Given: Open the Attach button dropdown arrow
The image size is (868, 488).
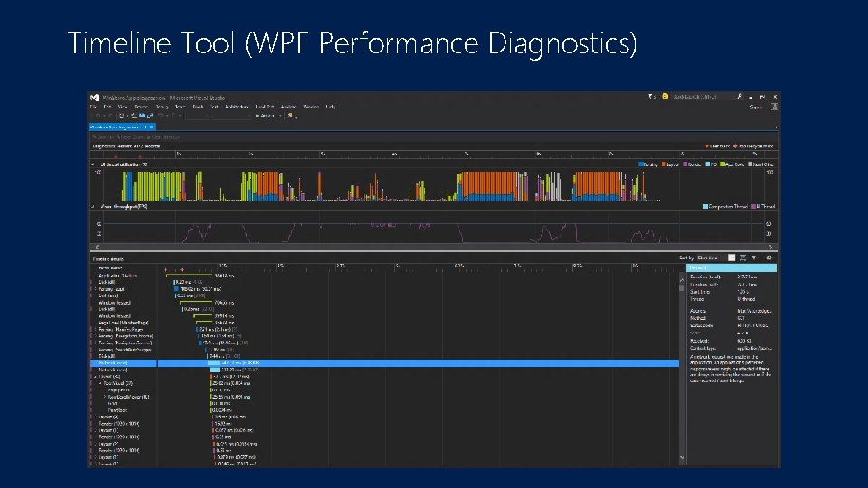Looking at the screenshot, I should pos(280,117).
